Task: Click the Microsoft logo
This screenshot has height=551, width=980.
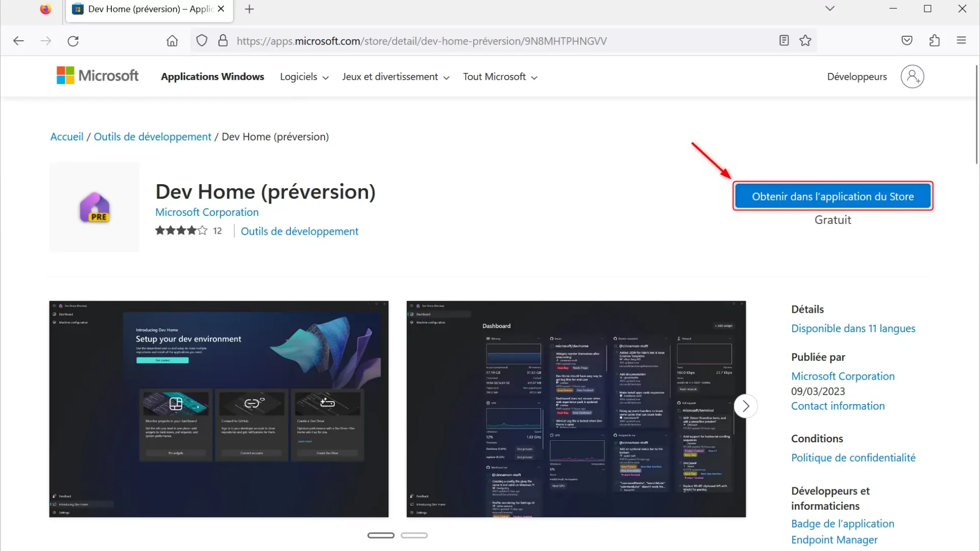Action: [97, 76]
